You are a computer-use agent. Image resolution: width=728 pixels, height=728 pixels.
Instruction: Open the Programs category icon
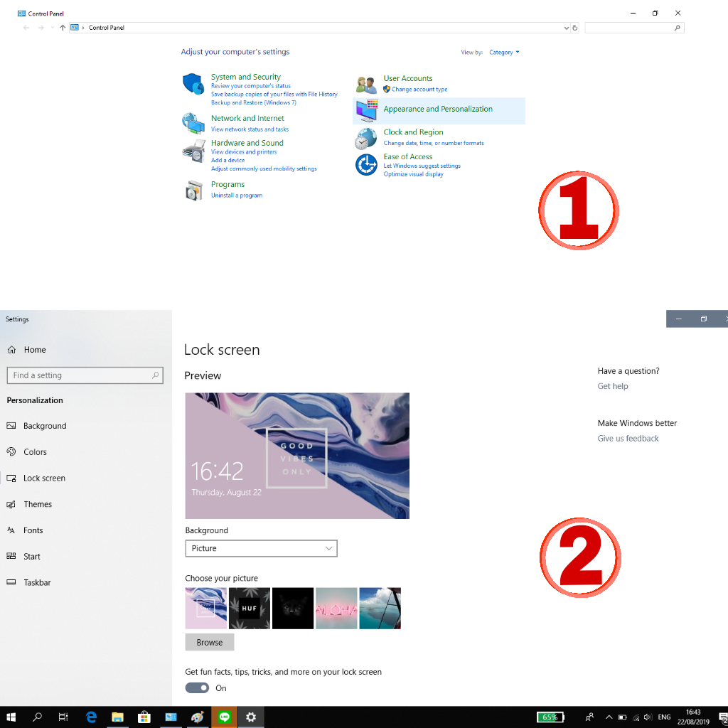point(193,190)
